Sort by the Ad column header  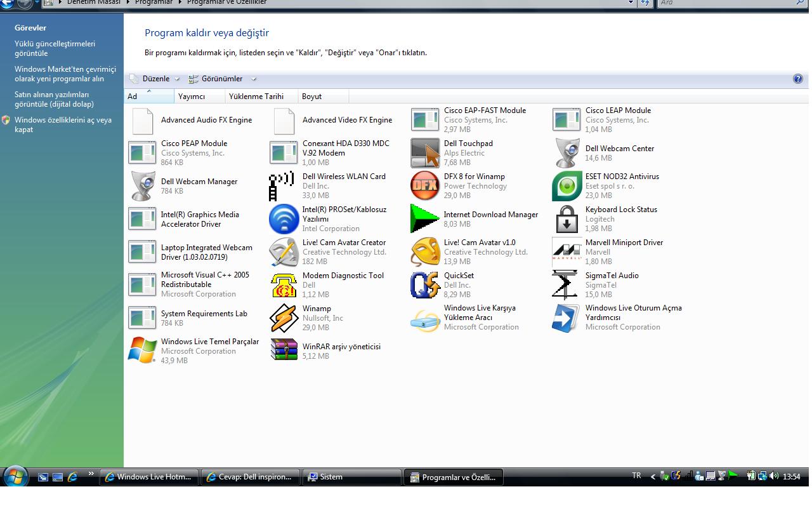pos(149,97)
